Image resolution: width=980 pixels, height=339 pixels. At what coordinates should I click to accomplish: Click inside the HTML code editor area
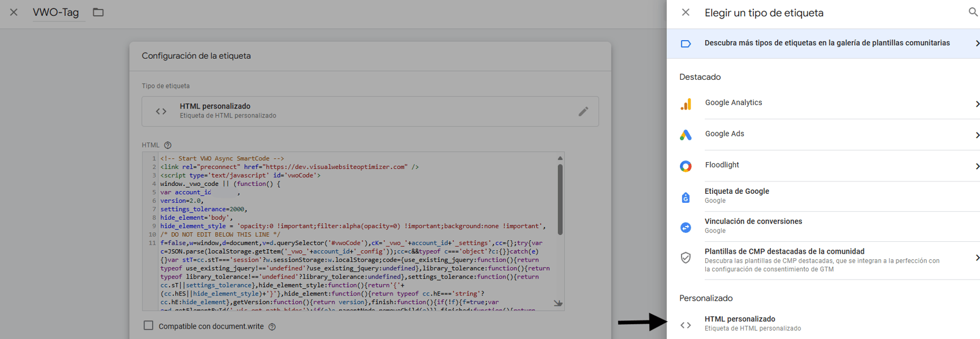(x=353, y=231)
